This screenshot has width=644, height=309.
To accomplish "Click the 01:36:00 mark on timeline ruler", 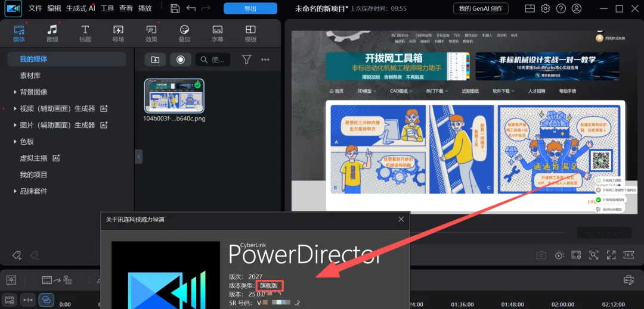I will click(462, 304).
